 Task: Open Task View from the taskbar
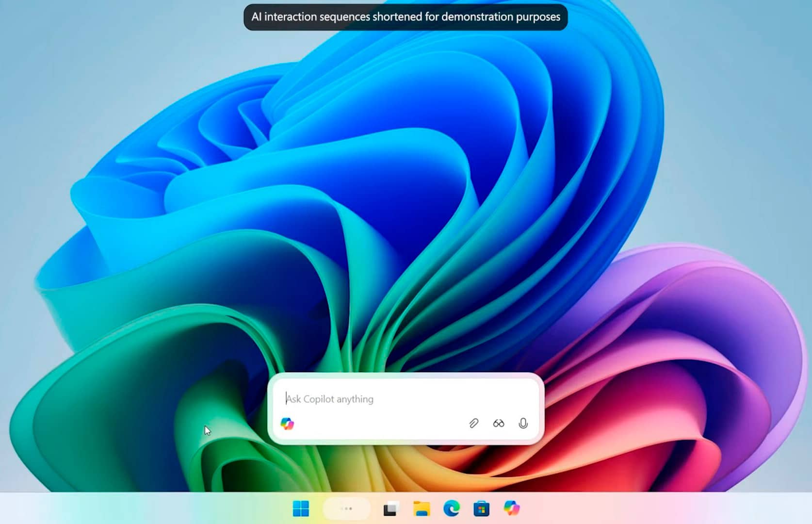(x=391, y=509)
